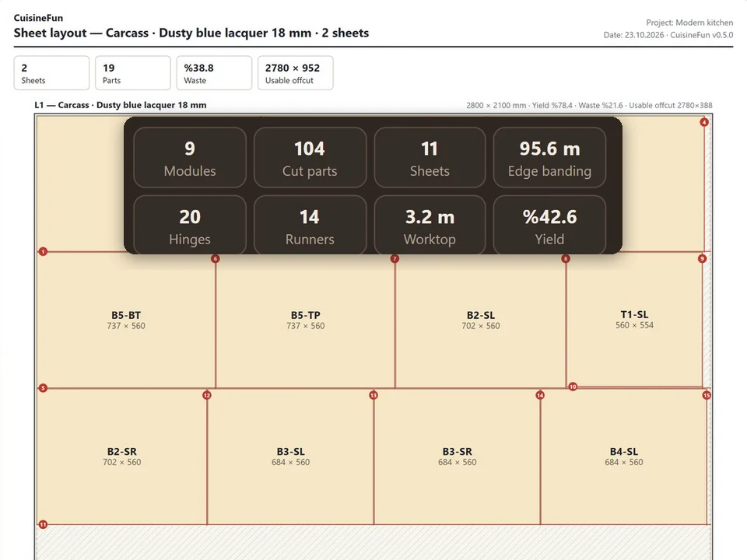Choose cut marker number 14
Screen dimensions: 747x560
pos(540,395)
